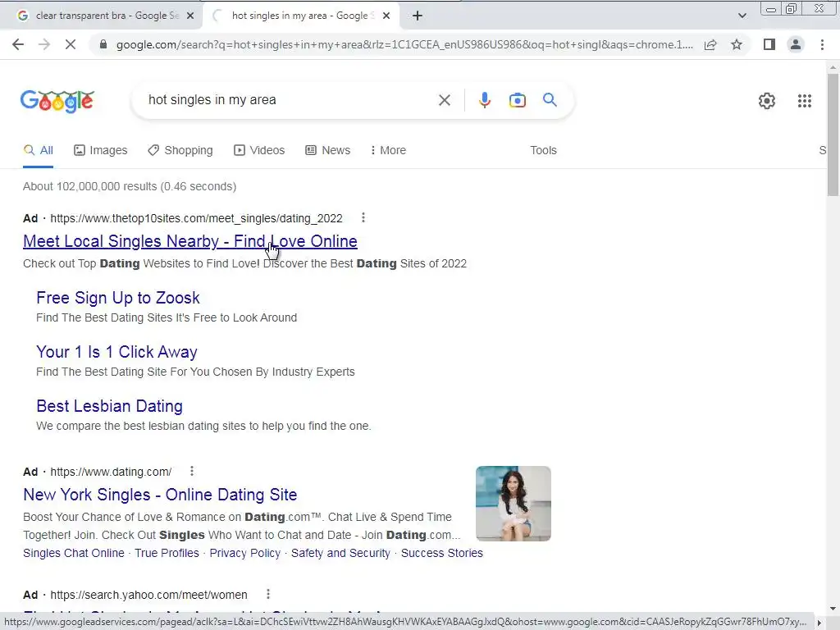Click into the Google search box
840x630 pixels.
[x=290, y=100]
